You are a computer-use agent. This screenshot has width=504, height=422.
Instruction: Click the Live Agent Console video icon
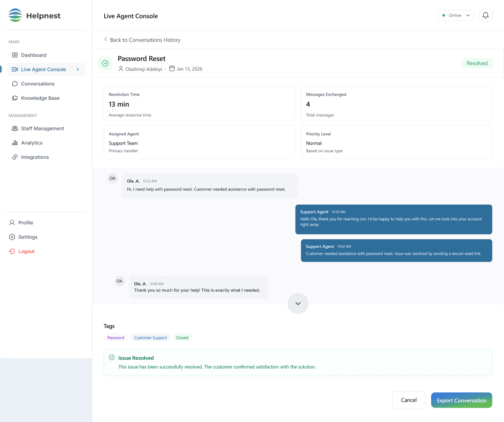15,69
